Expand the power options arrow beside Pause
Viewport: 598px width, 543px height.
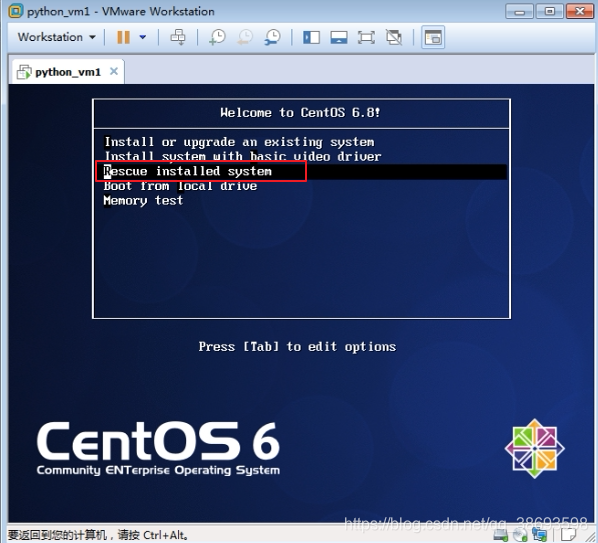pyautogui.click(x=143, y=37)
